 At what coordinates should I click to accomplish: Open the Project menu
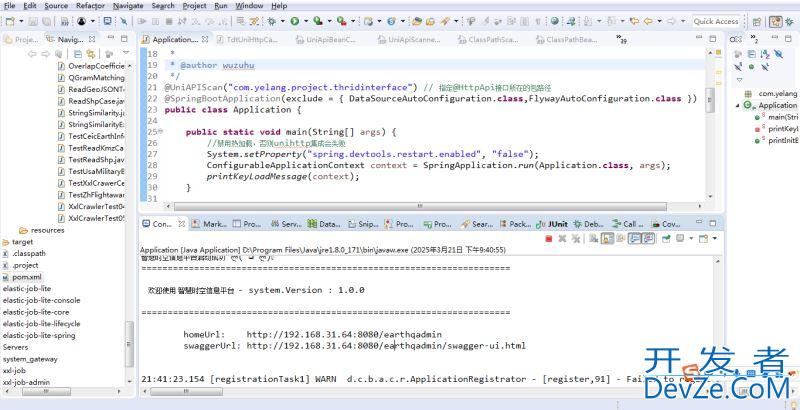[x=194, y=6]
